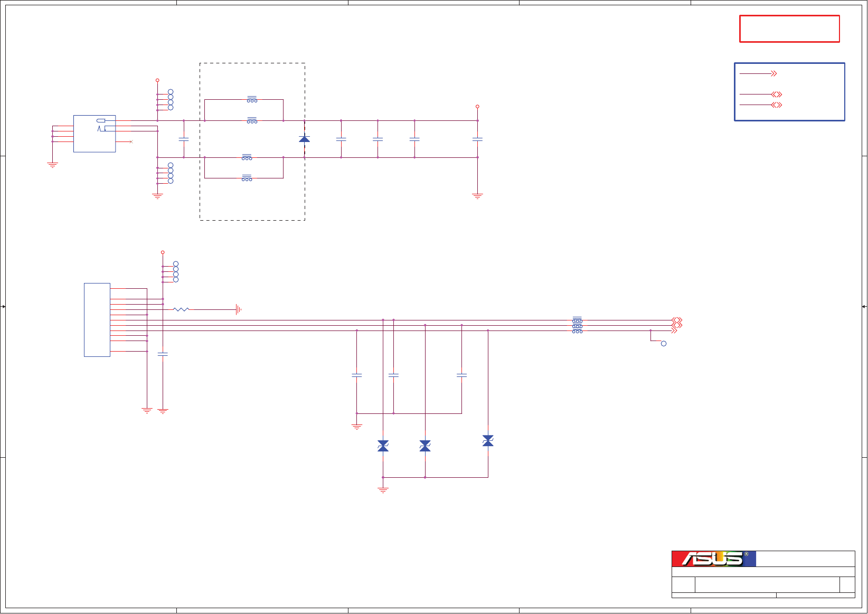Select the capacitor at far right of rail
868x614 pixels.
[477, 139]
